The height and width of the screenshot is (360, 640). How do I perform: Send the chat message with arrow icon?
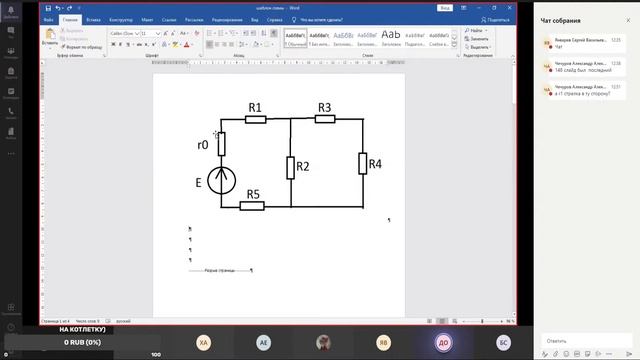[x=629, y=354]
